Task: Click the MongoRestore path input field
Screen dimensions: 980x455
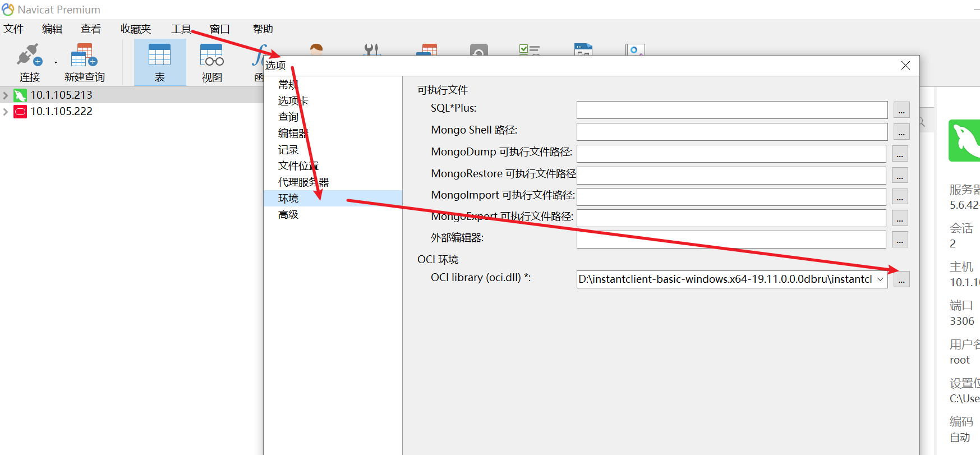Action: tap(731, 176)
